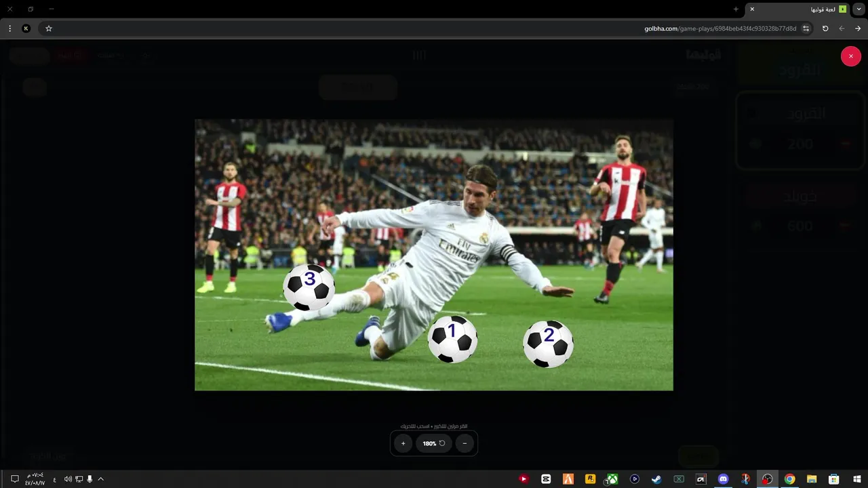Select the لعبة قولبها browser tab

(x=798, y=9)
